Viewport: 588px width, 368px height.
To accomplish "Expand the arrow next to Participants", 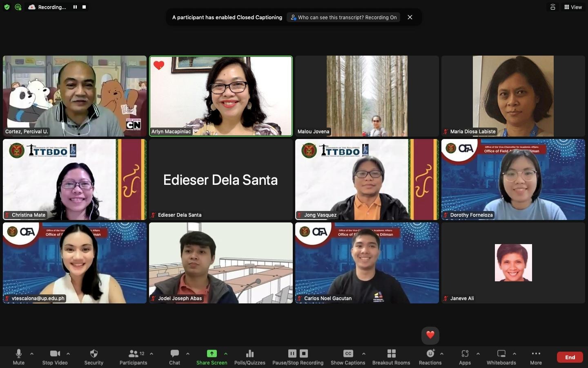I will pyautogui.click(x=151, y=354).
